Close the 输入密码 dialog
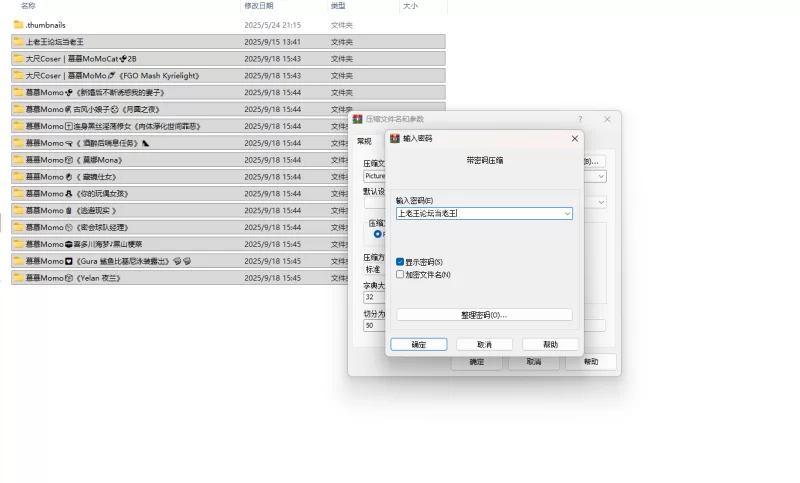The width and height of the screenshot is (800, 483). tap(574, 138)
